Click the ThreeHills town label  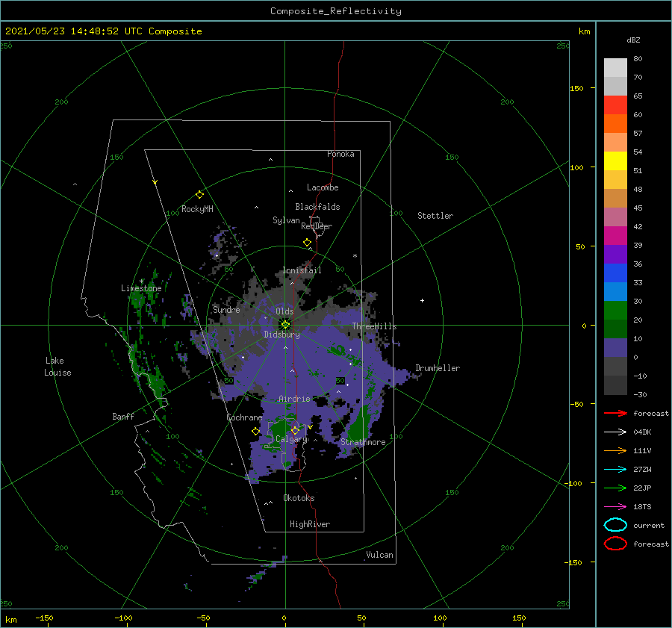click(x=374, y=326)
